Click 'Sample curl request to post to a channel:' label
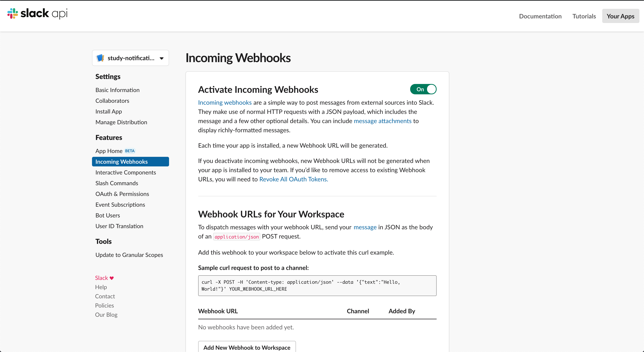Viewport: 644px width, 352px height. pos(253,268)
